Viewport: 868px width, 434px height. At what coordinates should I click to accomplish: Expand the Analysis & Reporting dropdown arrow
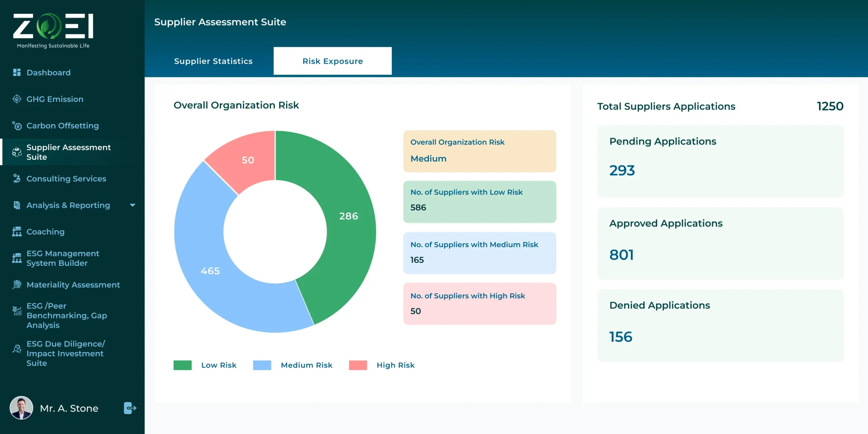pyautogui.click(x=133, y=205)
